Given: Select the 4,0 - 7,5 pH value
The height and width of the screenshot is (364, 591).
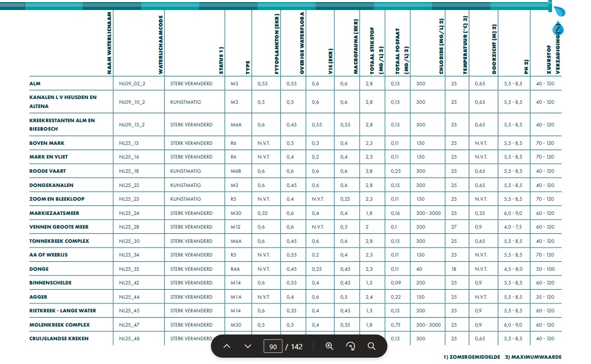Looking at the screenshot, I should tap(513, 227).
